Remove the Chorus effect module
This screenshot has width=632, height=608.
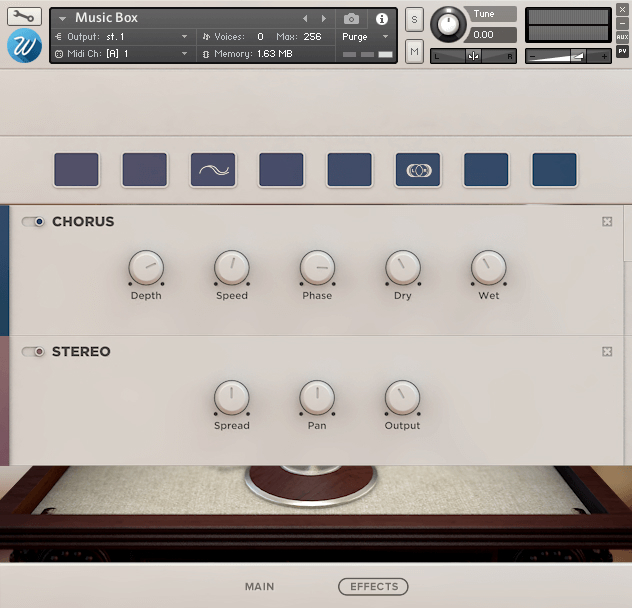tap(607, 221)
